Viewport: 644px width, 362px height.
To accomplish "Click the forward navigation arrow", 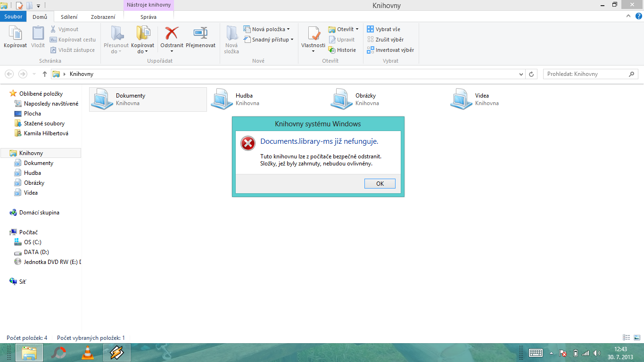I will point(23,74).
